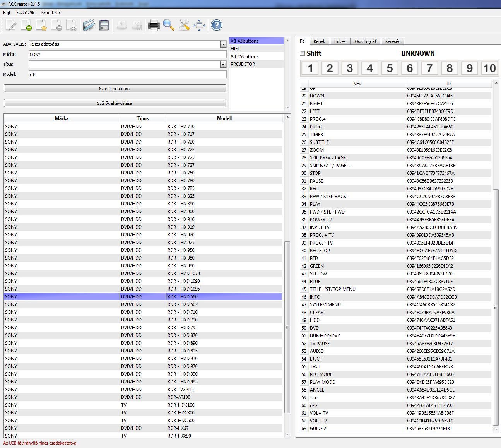Viewport: 501px width, 448px height.
Task: Select the DUB HDD/DVD key row
Action: coord(396,336)
